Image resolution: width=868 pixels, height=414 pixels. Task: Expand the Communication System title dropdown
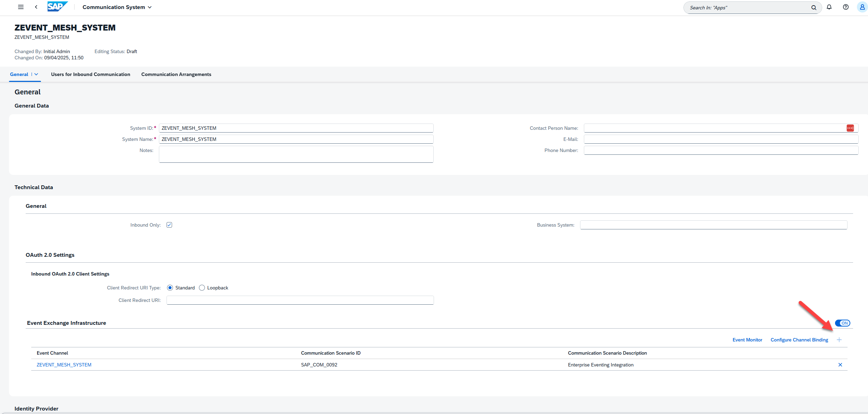[150, 7]
